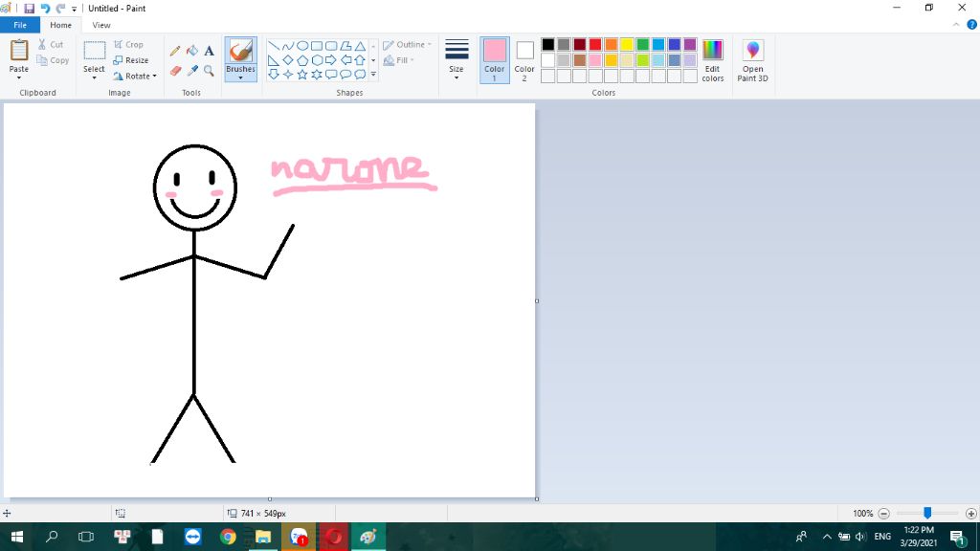Activate the Eraser tool
The height and width of the screenshot is (551, 980).
pos(175,71)
